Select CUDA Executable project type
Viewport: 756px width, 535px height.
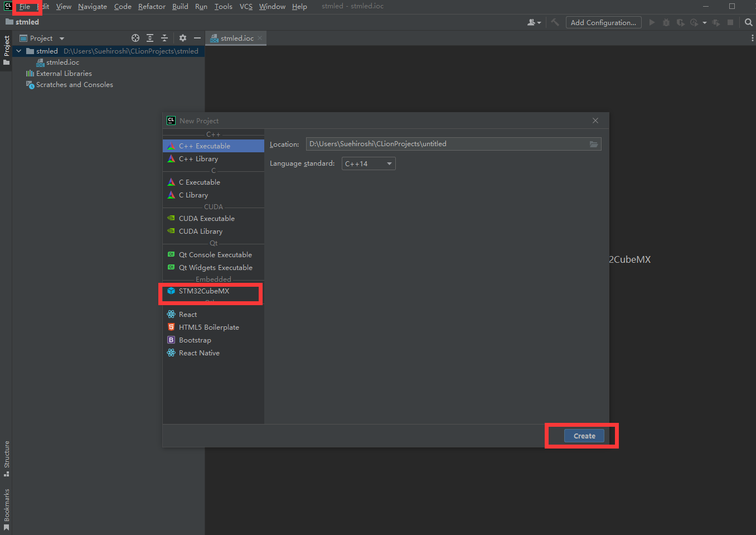click(x=214, y=218)
